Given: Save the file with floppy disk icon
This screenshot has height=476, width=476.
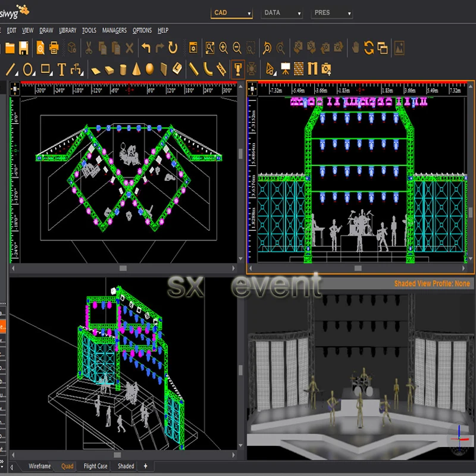Looking at the screenshot, I should 23,48.
